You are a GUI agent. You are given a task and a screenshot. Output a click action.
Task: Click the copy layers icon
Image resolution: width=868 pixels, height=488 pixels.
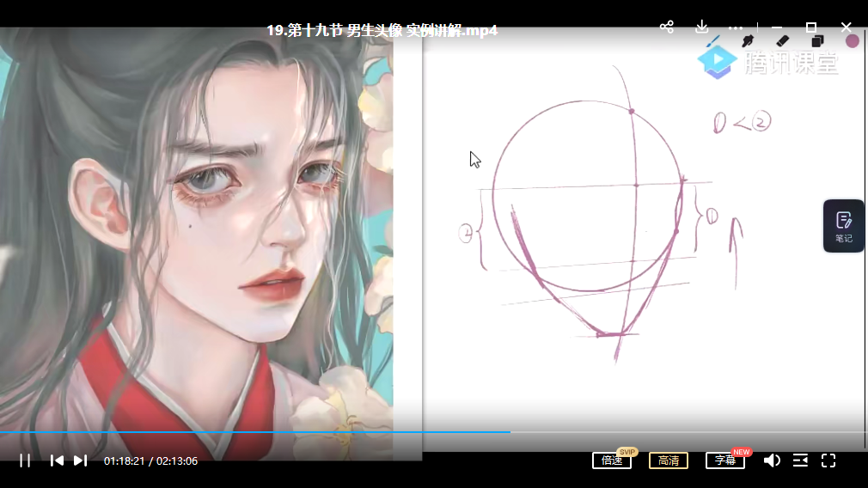[817, 41]
